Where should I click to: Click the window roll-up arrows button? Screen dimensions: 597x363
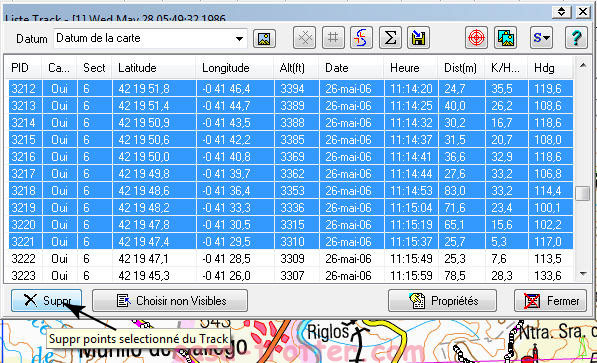[x=562, y=12]
